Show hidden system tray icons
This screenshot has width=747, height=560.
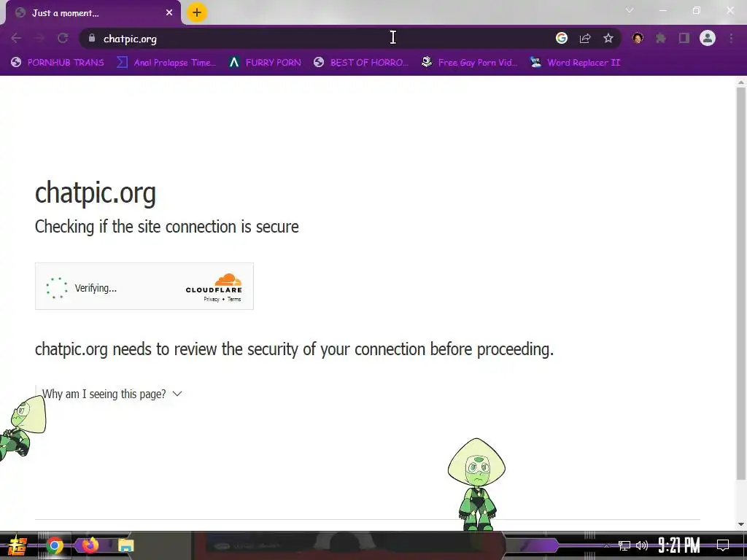click(x=606, y=545)
